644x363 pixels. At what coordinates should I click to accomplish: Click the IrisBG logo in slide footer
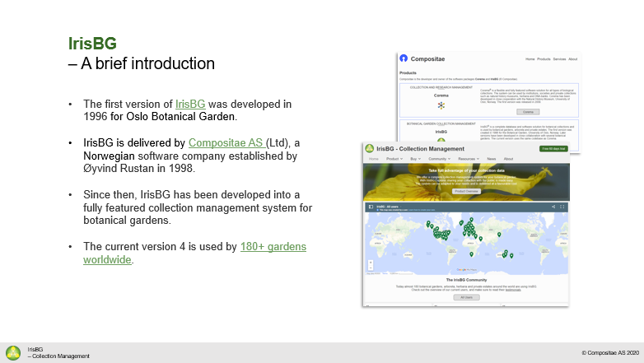(x=13, y=353)
